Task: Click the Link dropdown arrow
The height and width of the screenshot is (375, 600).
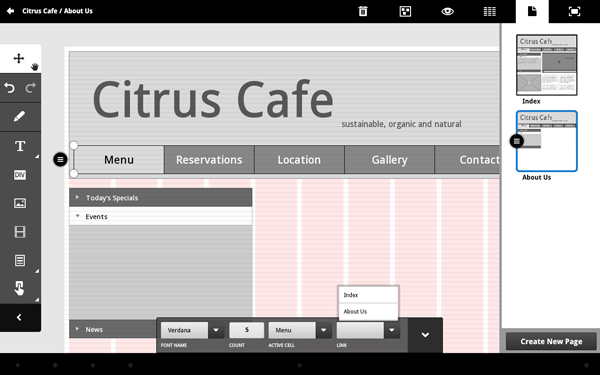Action: click(391, 330)
